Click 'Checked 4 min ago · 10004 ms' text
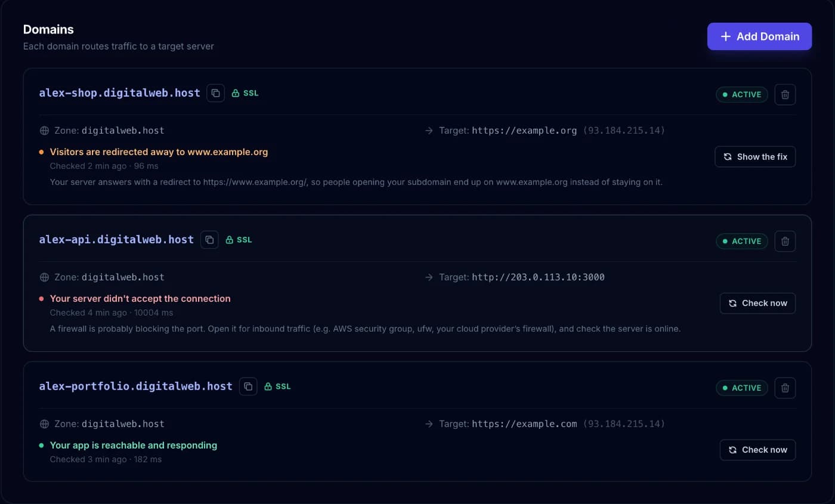This screenshot has width=835, height=504. pyautogui.click(x=112, y=313)
